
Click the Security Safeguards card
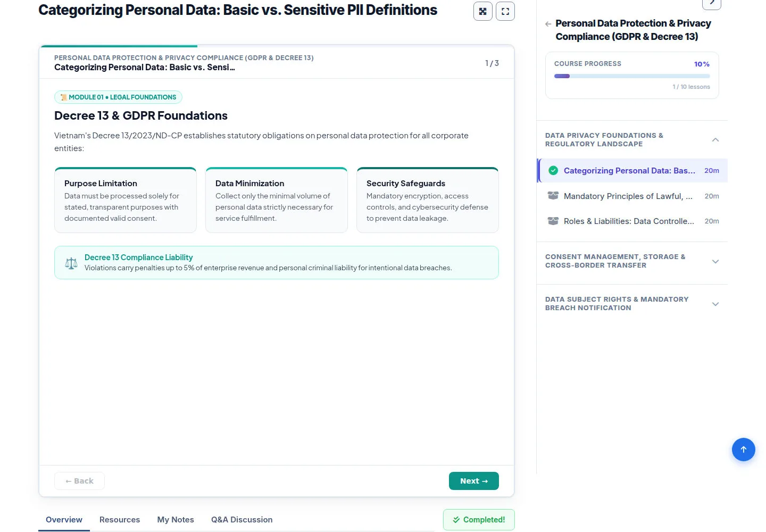[x=428, y=200]
